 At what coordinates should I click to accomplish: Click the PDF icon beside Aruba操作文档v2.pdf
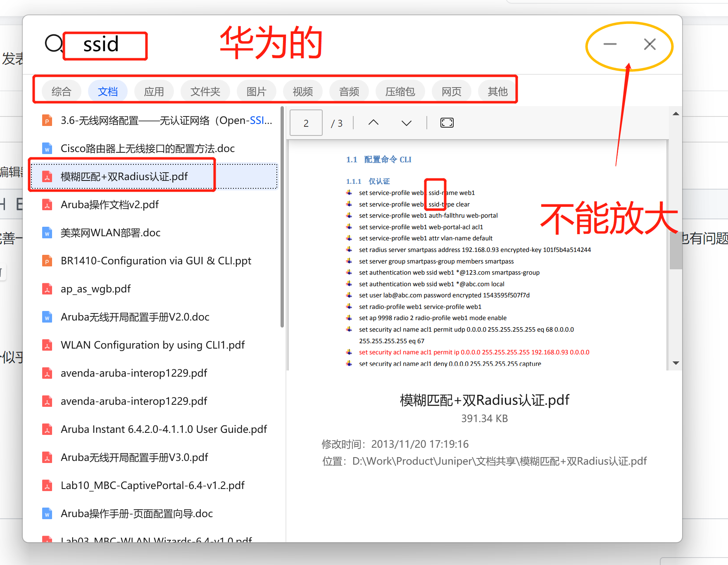pos(47,205)
